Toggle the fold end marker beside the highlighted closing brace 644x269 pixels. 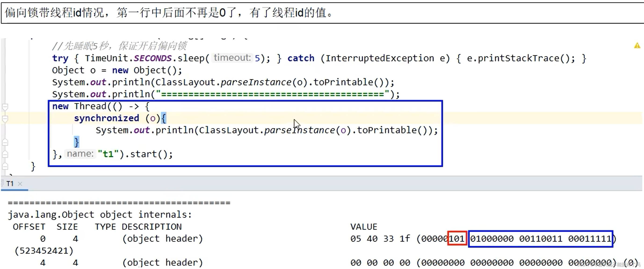click(x=5, y=143)
